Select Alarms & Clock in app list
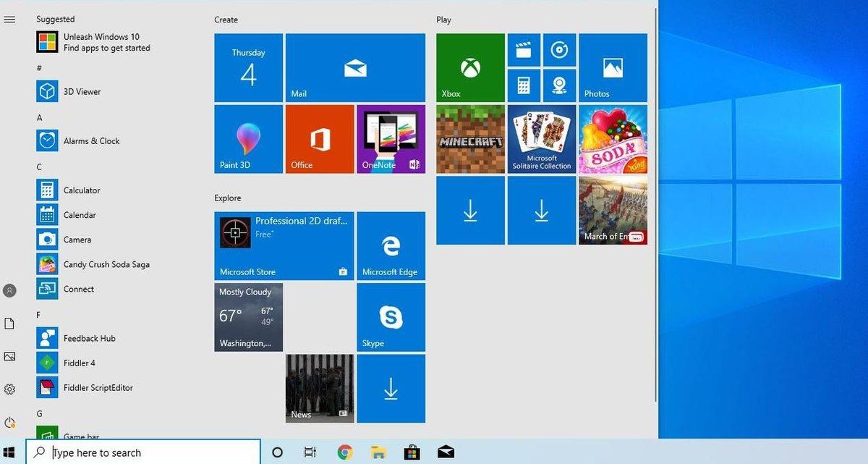Image resolution: width=868 pixels, height=464 pixels. coord(91,141)
